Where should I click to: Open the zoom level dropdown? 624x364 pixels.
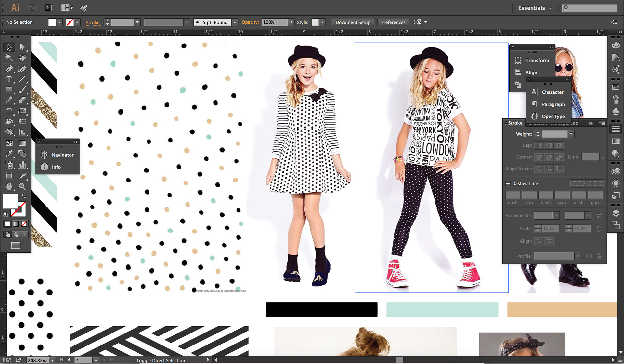tap(52, 360)
